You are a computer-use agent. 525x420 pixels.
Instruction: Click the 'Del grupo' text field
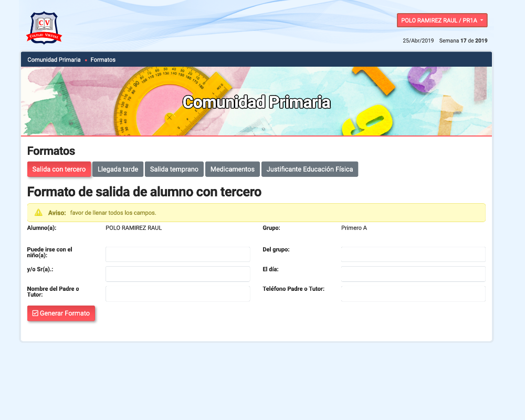click(413, 255)
